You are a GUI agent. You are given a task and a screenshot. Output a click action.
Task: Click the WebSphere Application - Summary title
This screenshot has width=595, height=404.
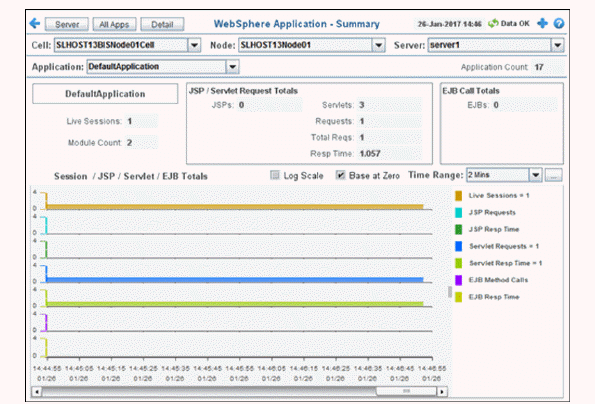296,24
